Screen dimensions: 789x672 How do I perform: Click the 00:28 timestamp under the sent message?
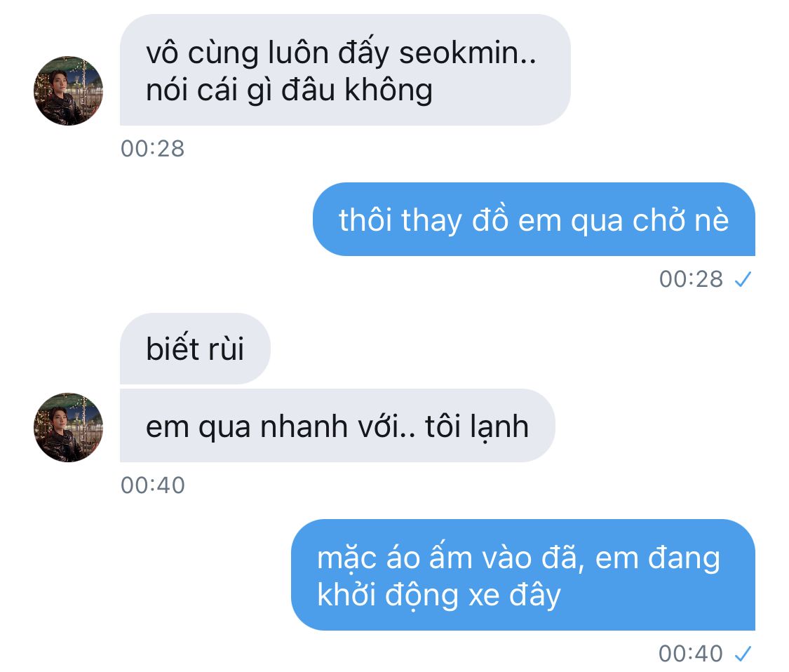[x=691, y=279]
